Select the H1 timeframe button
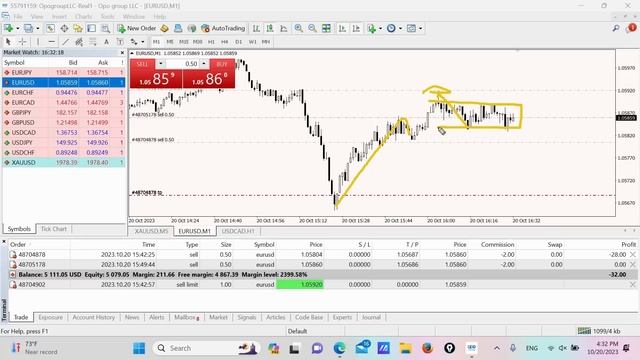Viewport: 640px width, 360px height. pos(211,42)
